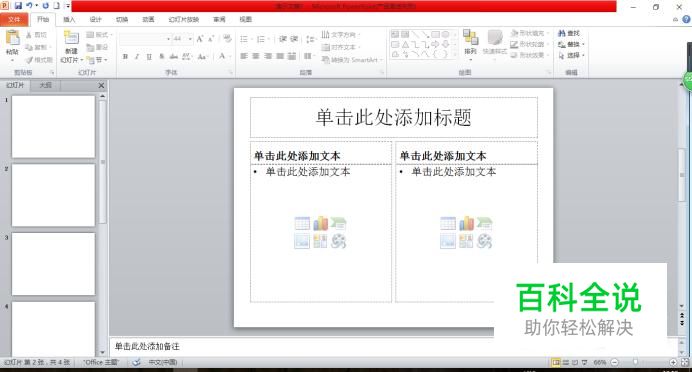This screenshot has height=372, width=692.
Task: Toggle underline formatting
Action: point(149,56)
